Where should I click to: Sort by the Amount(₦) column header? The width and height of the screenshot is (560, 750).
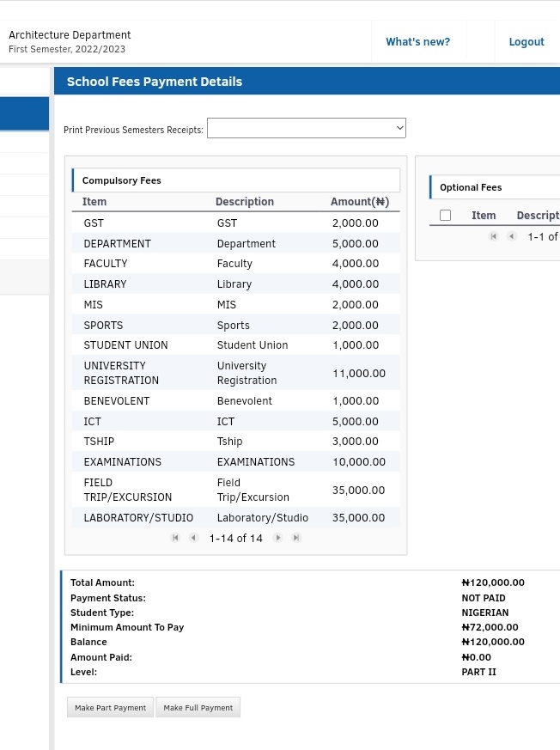pyautogui.click(x=360, y=202)
